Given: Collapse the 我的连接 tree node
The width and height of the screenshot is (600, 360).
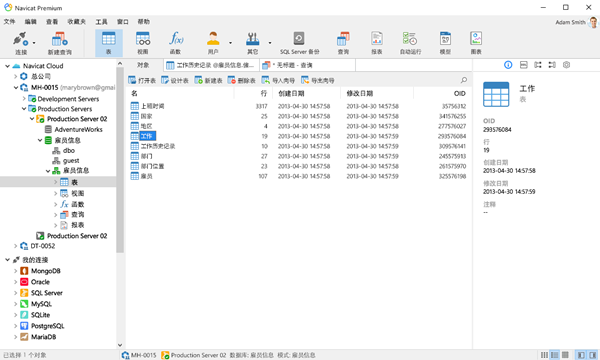Looking at the screenshot, I should pyautogui.click(x=7, y=260).
